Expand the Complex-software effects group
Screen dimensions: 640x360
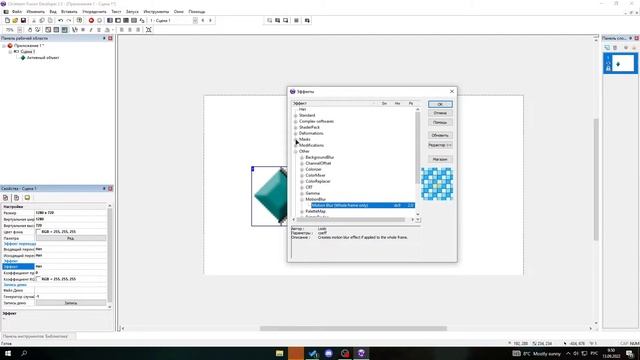296,122
